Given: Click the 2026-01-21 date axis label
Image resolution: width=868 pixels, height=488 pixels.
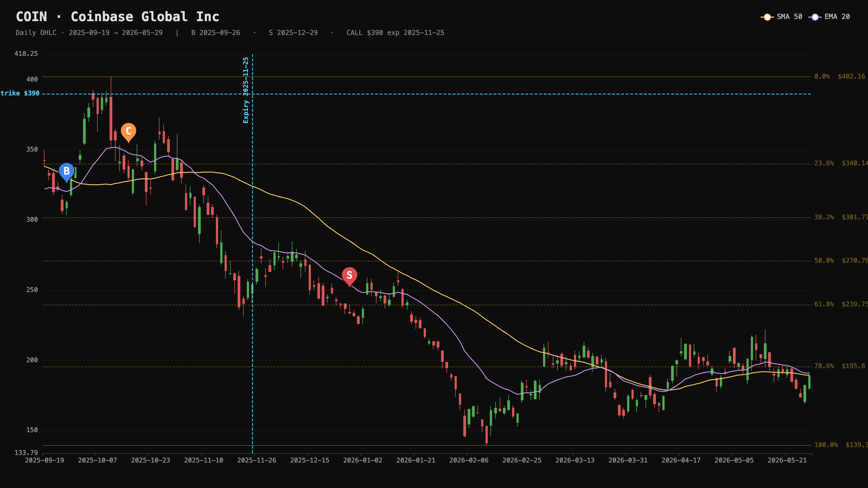Looking at the screenshot, I should coord(416,460).
